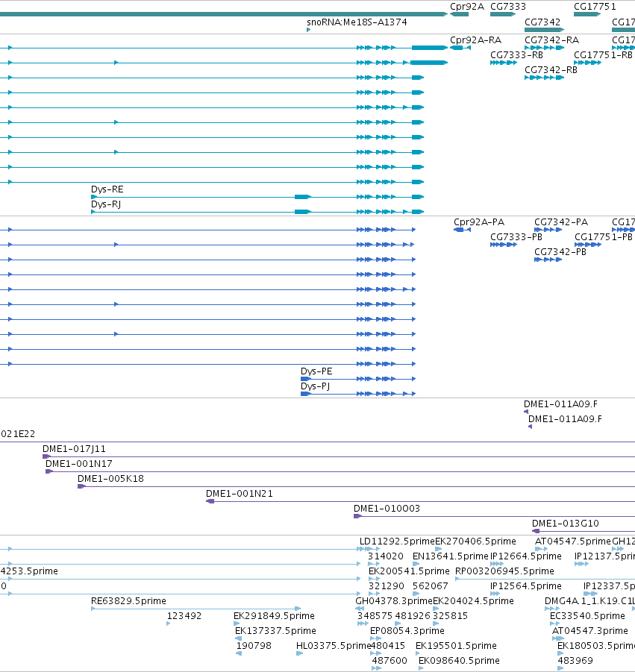The width and height of the screenshot is (635, 672).
Task: Select the DME1-017J11 clone label
Action: 74,449
